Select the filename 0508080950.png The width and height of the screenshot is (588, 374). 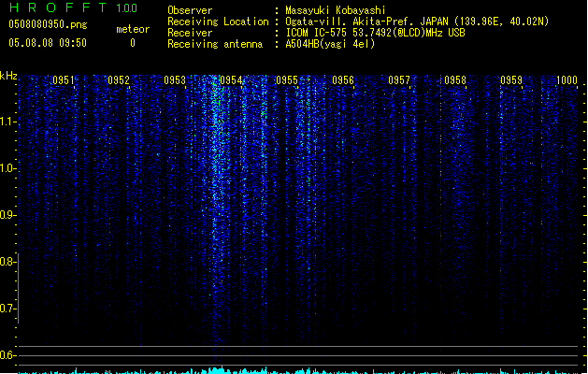point(48,24)
